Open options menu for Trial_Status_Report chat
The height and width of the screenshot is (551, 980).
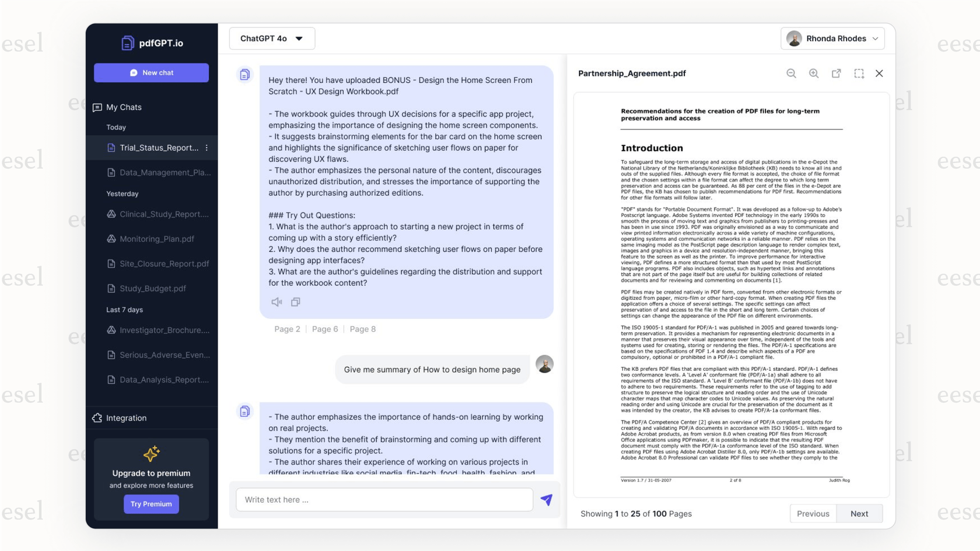[205, 148]
